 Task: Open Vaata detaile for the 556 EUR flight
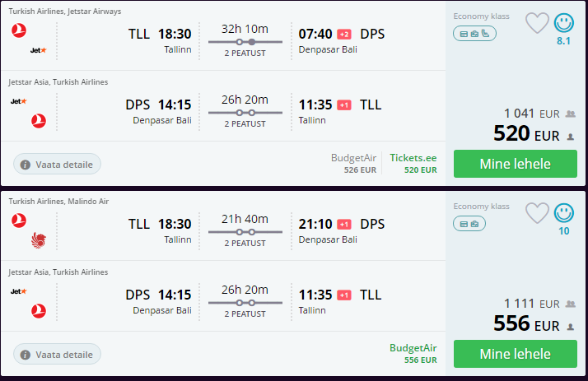[x=57, y=354]
